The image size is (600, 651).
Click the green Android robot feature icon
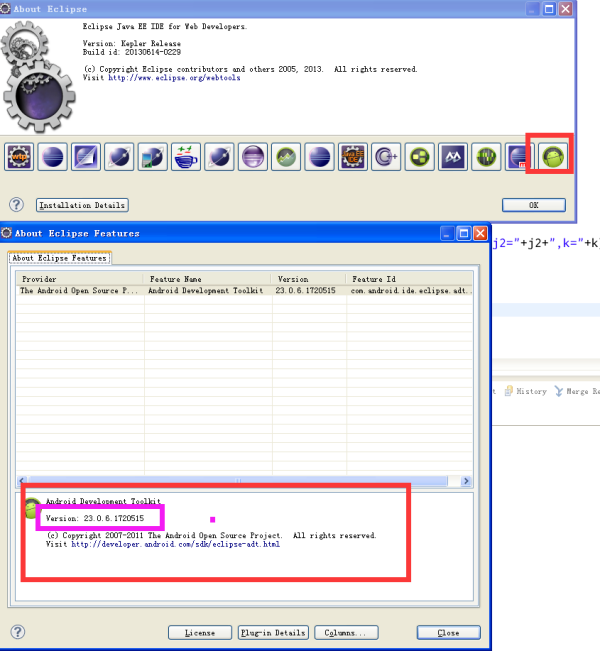(x=553, y=157)
